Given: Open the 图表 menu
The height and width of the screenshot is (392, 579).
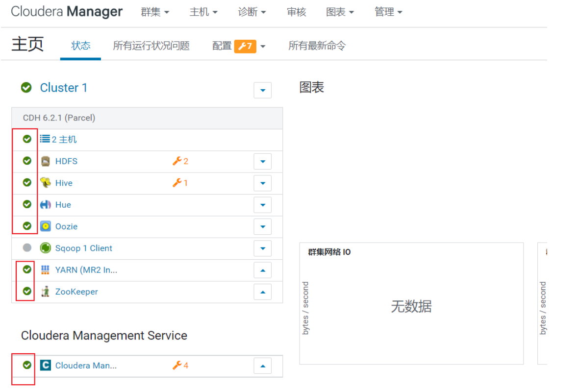Looking at the screenshot, I should point(340,12).
